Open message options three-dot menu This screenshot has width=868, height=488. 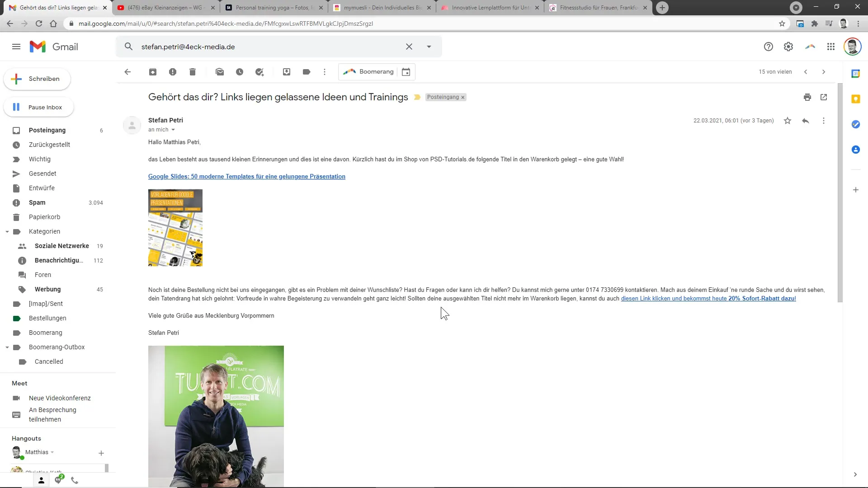(824, 121)
